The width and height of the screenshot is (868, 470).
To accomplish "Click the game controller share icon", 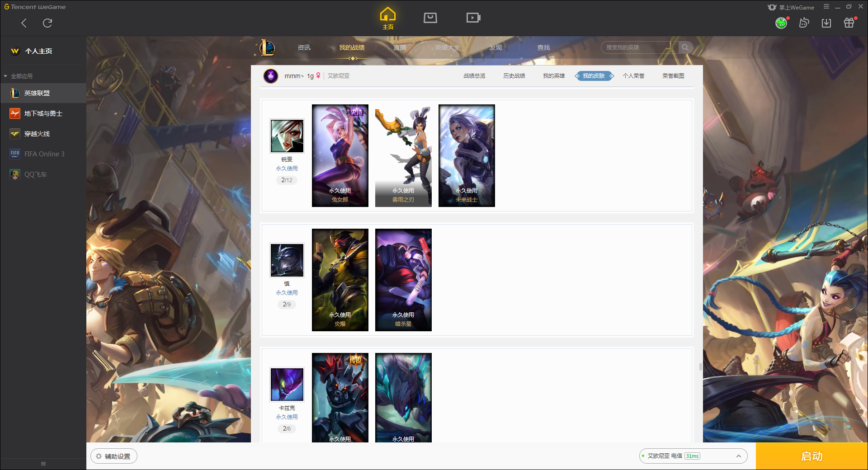I will (804, 23).
